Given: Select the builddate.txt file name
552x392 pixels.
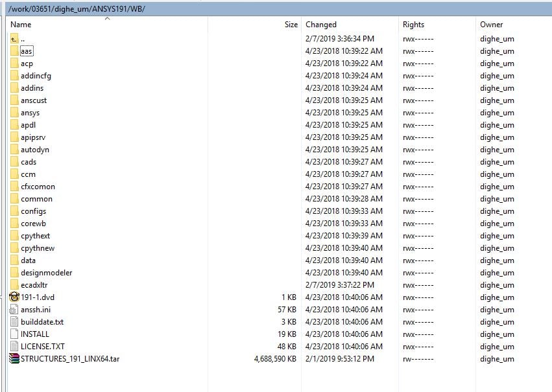Looking at the screenshot, I should coord(42,321).
